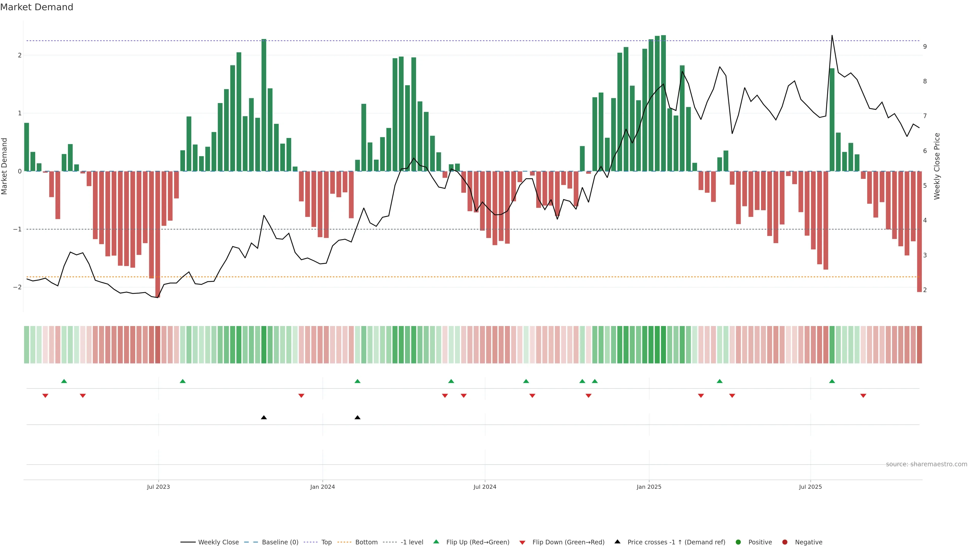Click the black triangle marker near Jan 2024

pyautogui.click(x=357, y=418)
